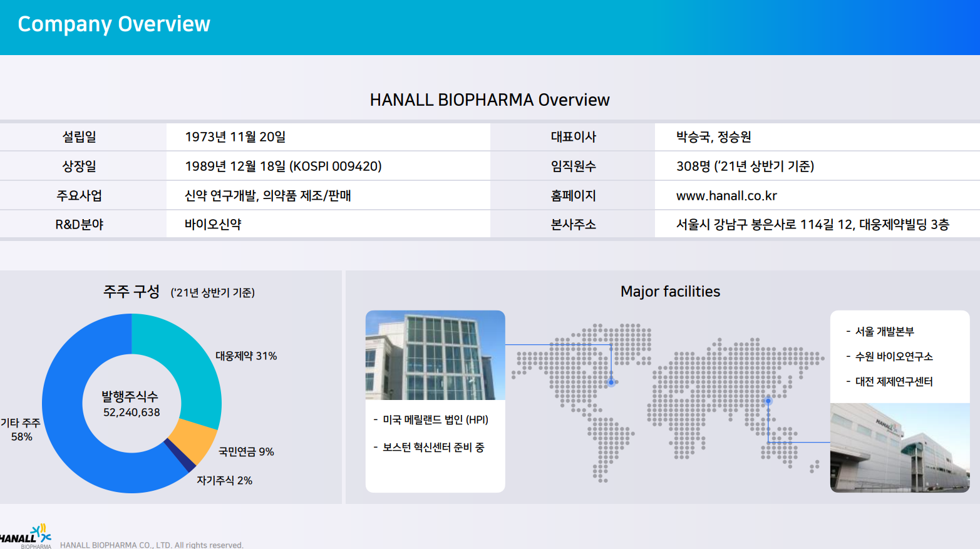Click the Major facilities heading
Image resolution: width=980 pixels, height=549 pixels.
[x=670, y=291]
